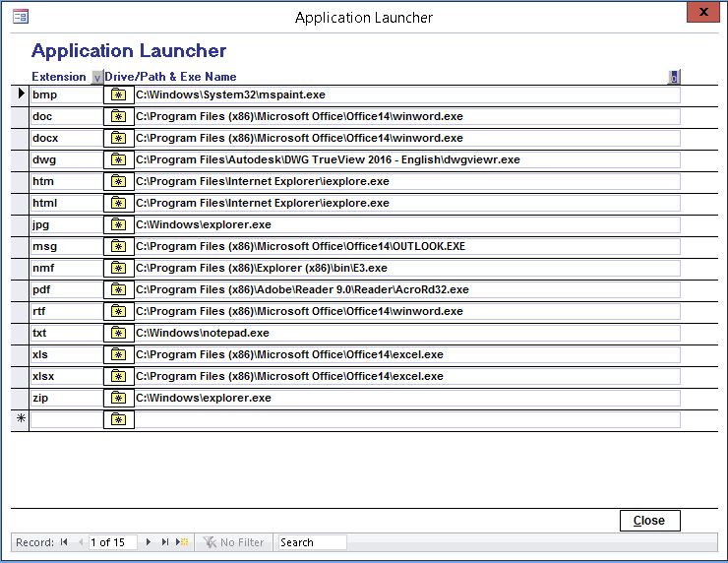
Task: Jump to the last record
Action: point(164,542)
